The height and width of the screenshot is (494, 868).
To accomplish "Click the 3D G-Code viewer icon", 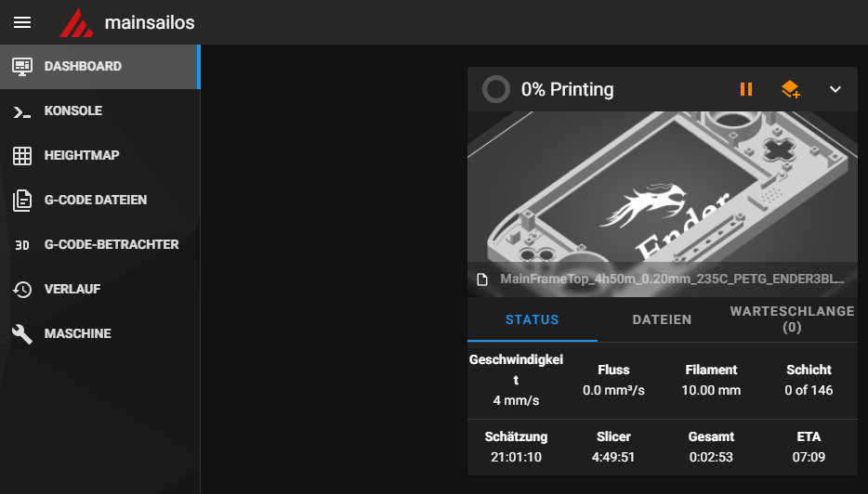I will (x=22, y=245).
